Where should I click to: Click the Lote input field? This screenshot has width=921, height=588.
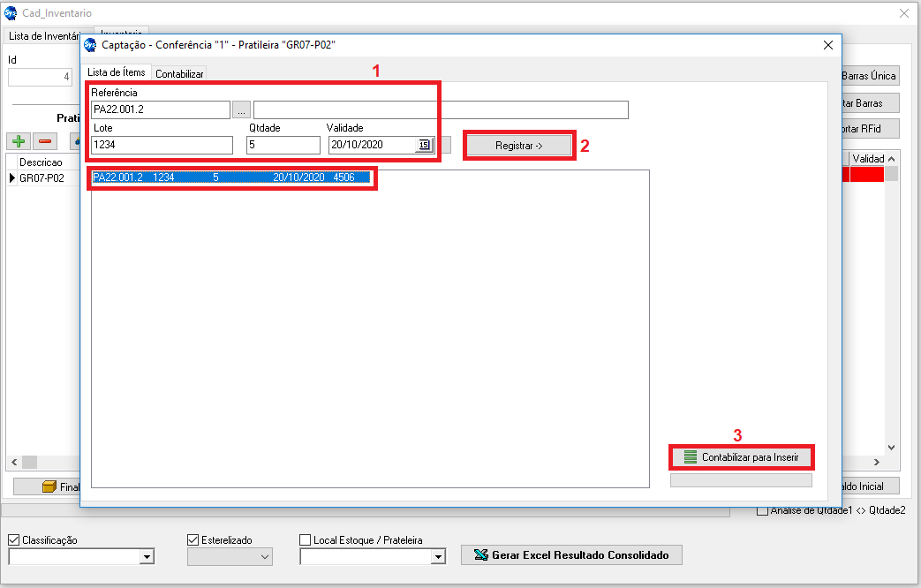click(x=161, y=146)
